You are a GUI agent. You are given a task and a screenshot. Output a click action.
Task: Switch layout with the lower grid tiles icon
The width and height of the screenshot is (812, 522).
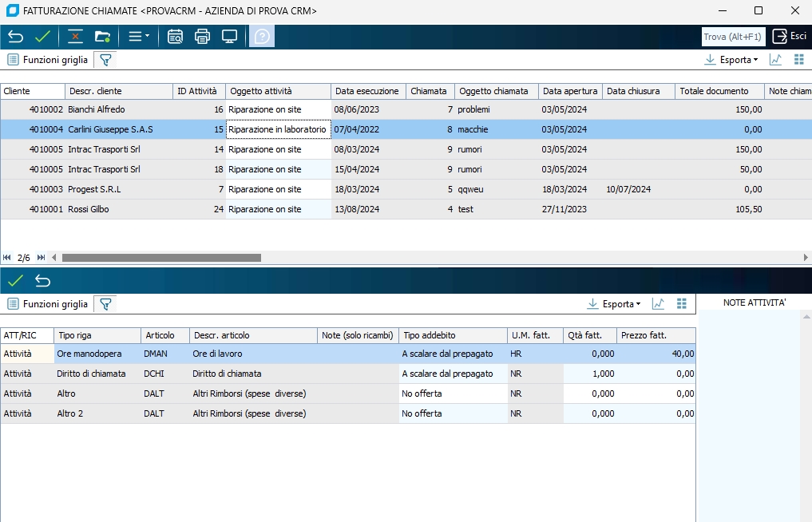point(681,304)
